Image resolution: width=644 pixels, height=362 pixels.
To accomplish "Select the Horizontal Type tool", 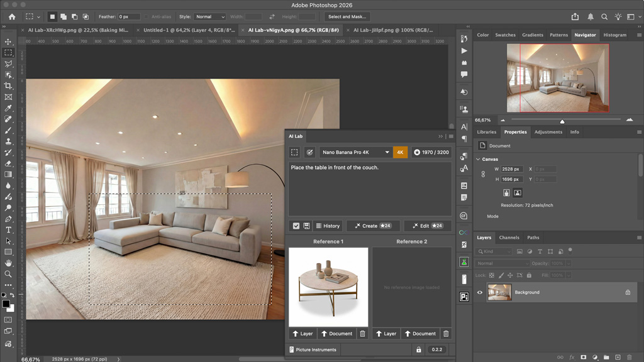I will pos(8,230).
